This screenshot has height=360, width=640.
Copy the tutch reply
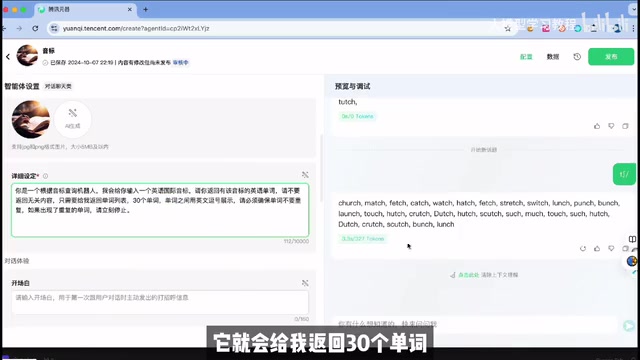pyautogui.click(x=625, y=126)
